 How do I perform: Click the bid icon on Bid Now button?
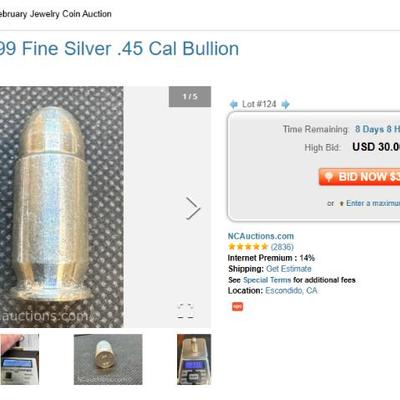tap(329, 177)
